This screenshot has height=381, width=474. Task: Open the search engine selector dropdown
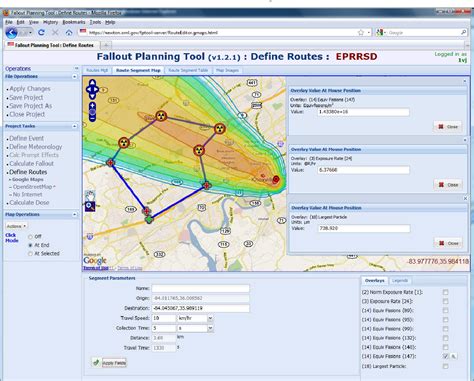point(381,33)
